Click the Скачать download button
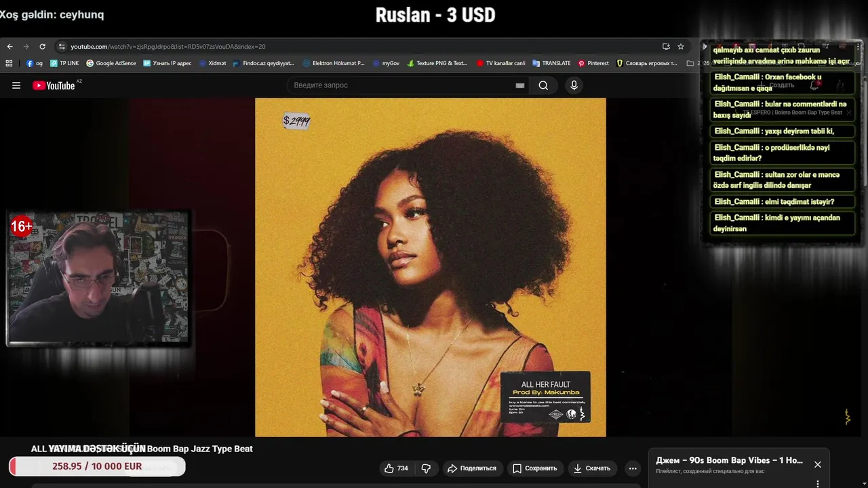 click(x=592, y=468)
